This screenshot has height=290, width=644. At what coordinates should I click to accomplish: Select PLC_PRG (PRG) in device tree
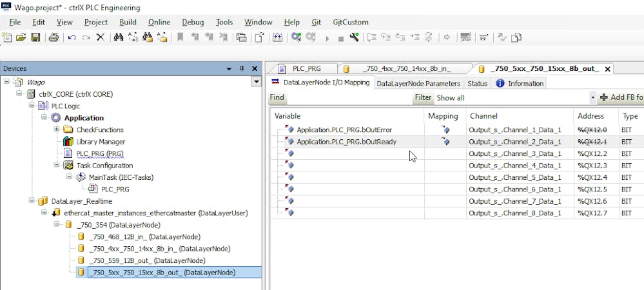coord(100,153)
